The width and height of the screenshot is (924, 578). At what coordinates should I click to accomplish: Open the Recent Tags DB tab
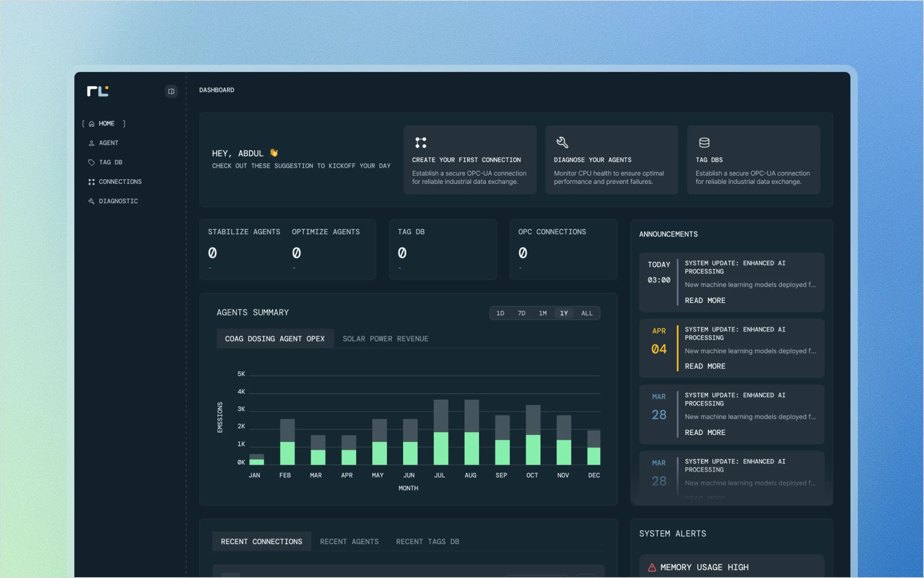[x=427, y=541]
